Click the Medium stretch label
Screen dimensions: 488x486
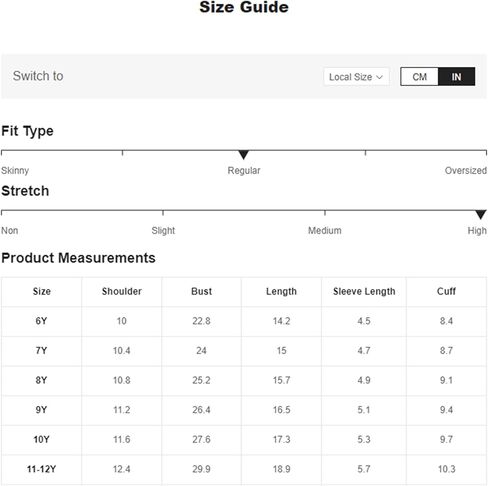coord(325,230)
